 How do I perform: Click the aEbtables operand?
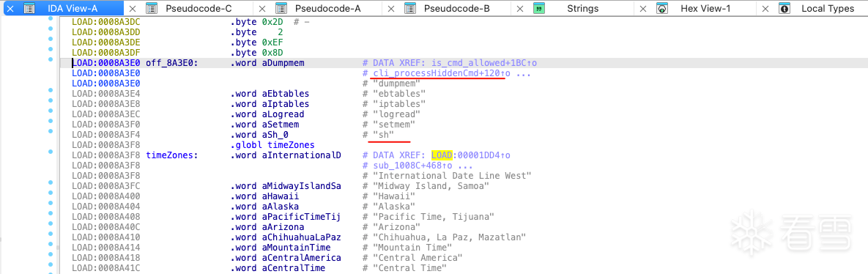[x=286, y=93]
